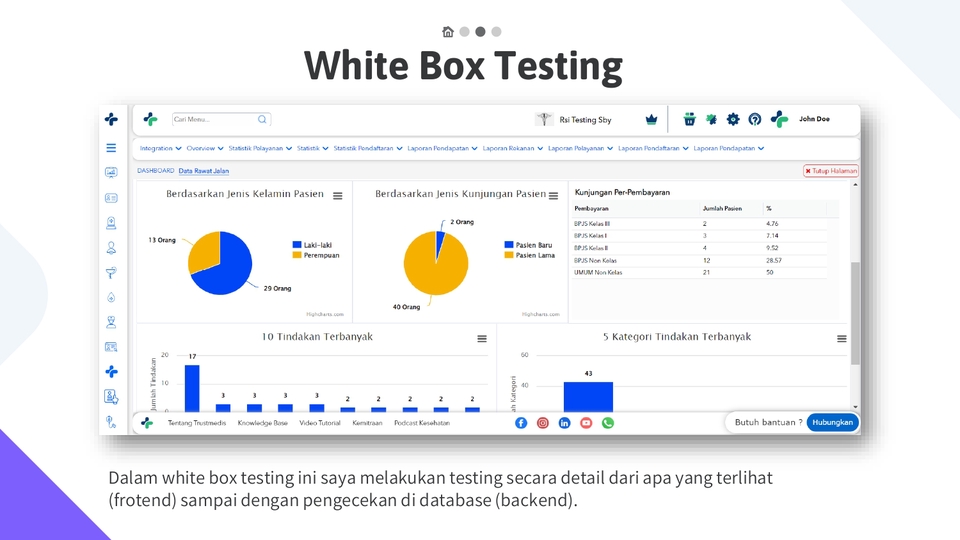Open the hamburger menu in the sidebar
Image resolution: width=960 pixels, height=540 pixels.
pos(111,147)
